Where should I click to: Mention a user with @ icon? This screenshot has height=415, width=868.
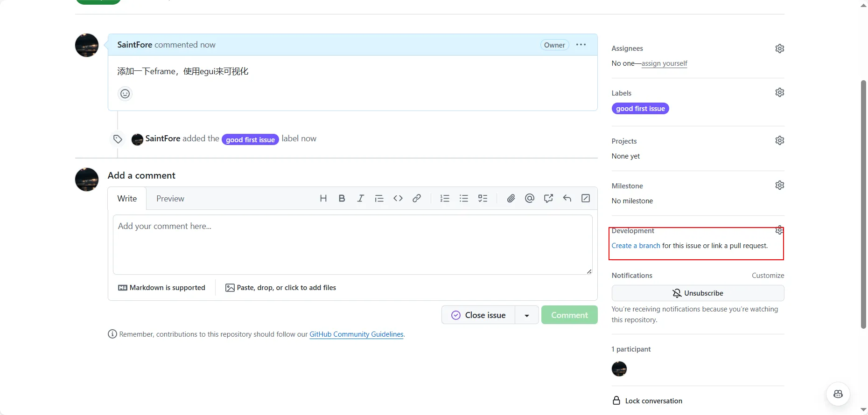pyautogui.click(x=529, y=199)
